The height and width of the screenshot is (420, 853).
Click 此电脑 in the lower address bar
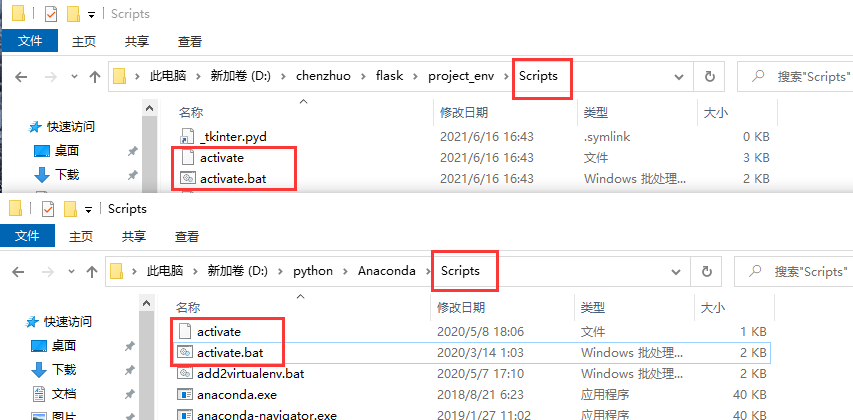[x=165, y=271]
